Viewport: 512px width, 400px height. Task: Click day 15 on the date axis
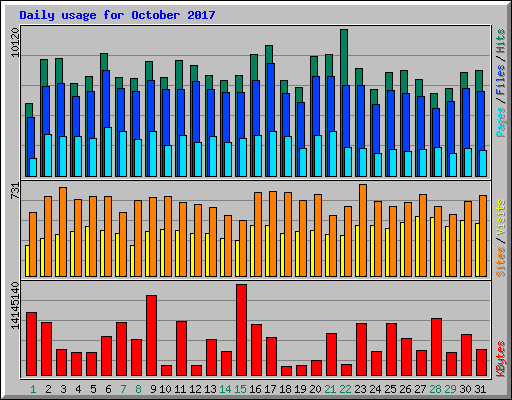tap(240, 389)
